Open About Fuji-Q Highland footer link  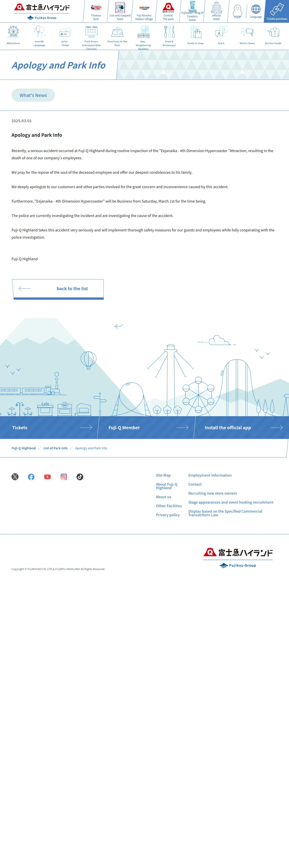(167, 486)
